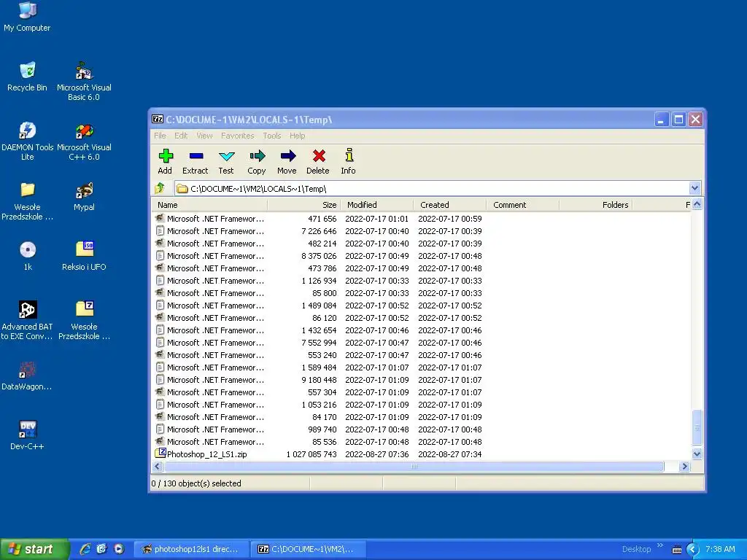Select DAEMON Tools Lite desktop icon
This screenshot has height=560, width=747.
click(x=27, y=141)
